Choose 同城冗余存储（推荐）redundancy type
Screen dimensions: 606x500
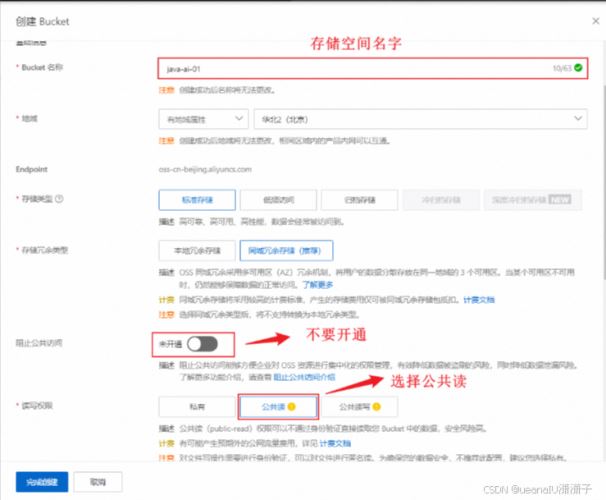tap(286, 251)
